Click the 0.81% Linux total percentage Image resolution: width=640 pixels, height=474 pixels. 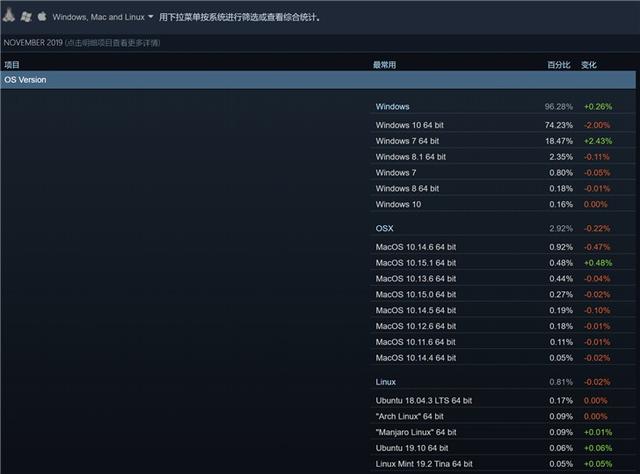tap(561, 382)
